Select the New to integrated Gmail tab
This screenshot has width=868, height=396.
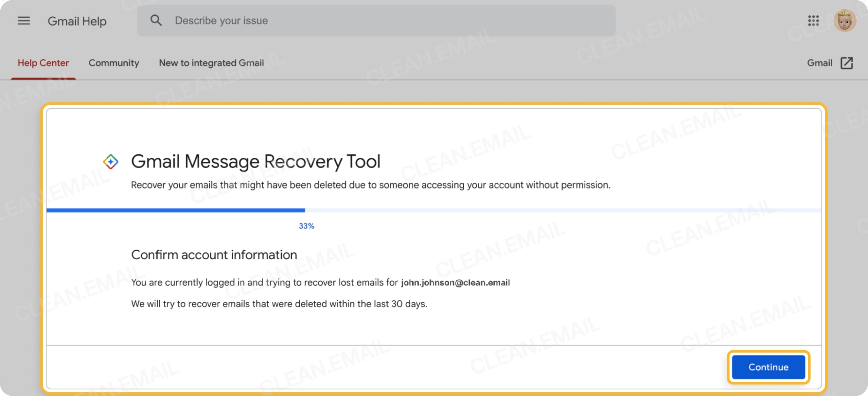pos(211,63)
